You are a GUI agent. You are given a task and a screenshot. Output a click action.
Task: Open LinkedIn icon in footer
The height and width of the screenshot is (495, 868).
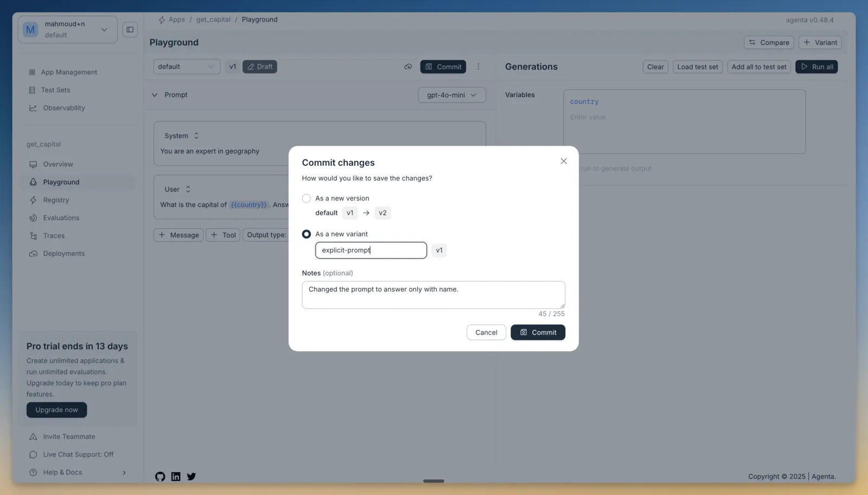(x=176, y=477)
